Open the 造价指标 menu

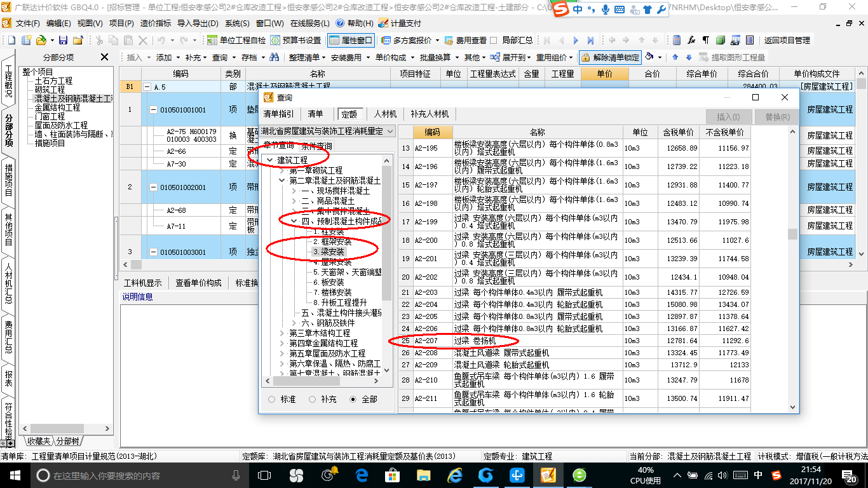click(x=156, y=23)
